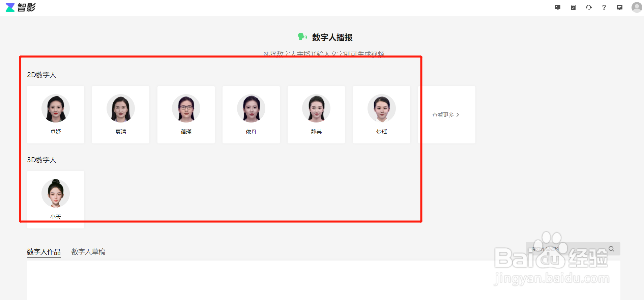Click the 智影 logo in the header

(x=21, y=7)
